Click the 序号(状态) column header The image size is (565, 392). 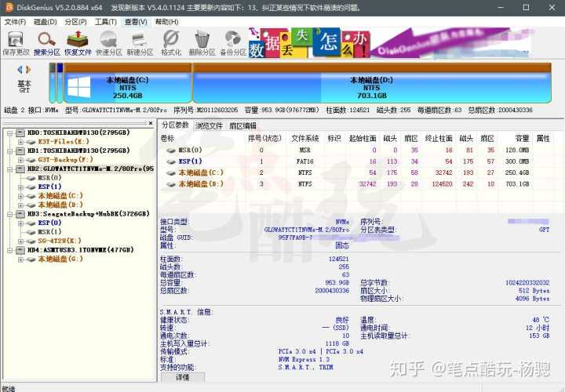tap(264, 139)
